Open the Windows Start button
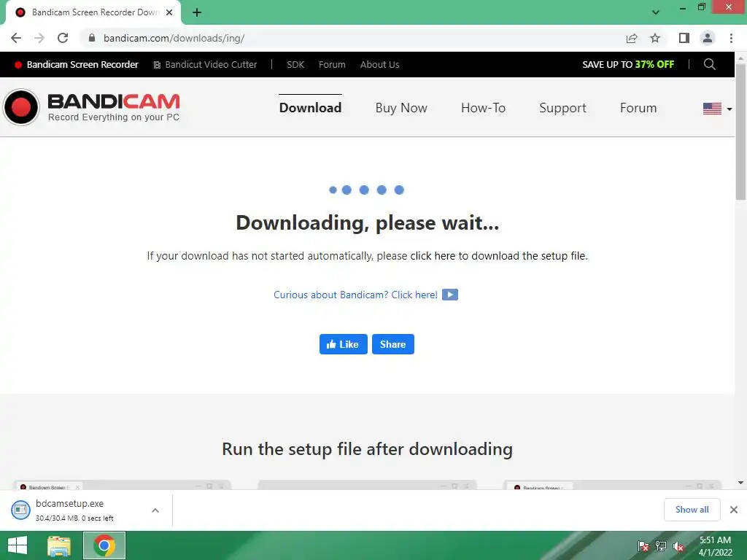This screenshot has height=560, width=747. pyautogui.click(x=18, y=545)
